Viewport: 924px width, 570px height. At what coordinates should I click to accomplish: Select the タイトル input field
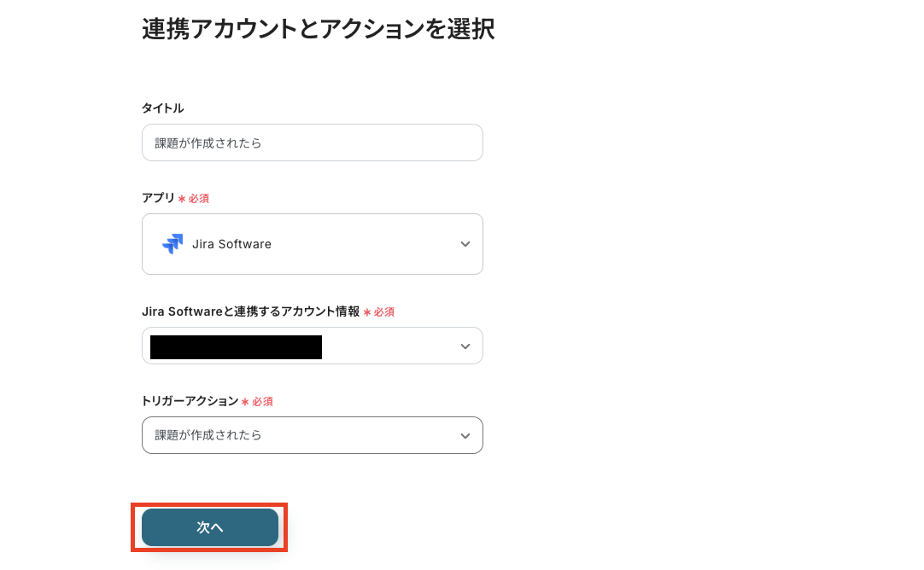[312, 142]
